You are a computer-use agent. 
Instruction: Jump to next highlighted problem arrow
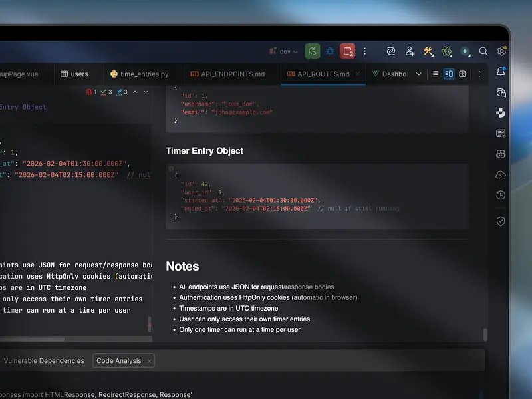pyautogui.click(x=147, y=92)
